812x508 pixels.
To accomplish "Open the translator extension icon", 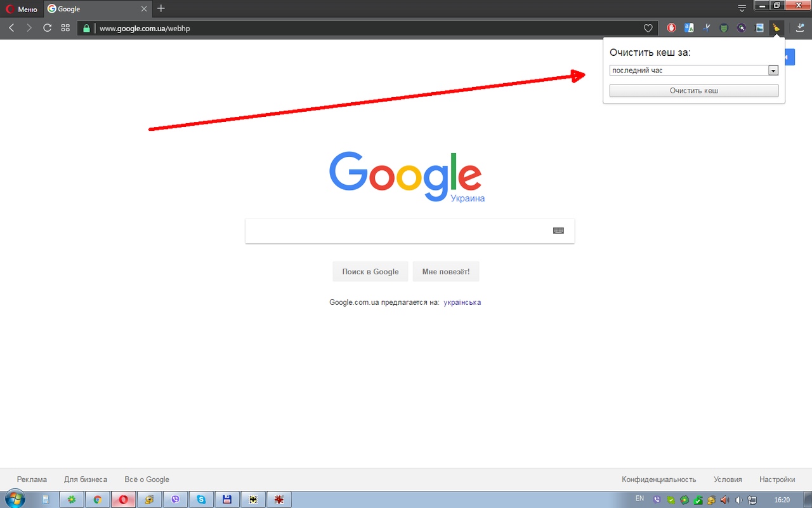I will [x=689, y=28].
